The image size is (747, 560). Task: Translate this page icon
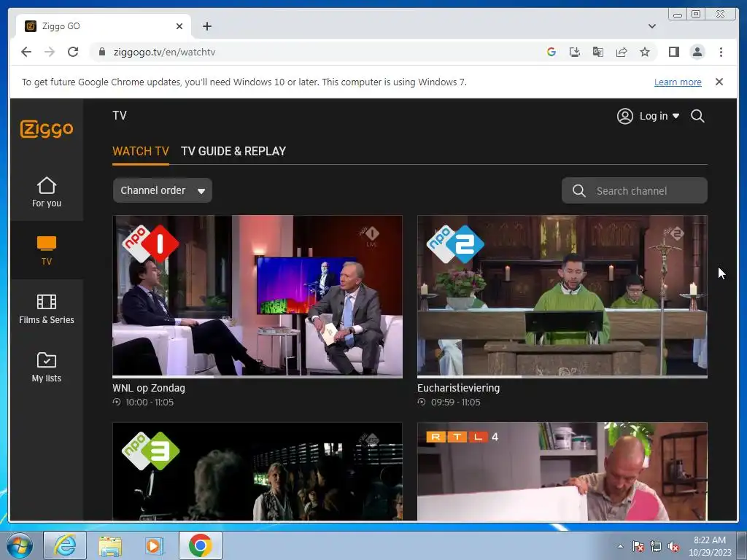598,52
